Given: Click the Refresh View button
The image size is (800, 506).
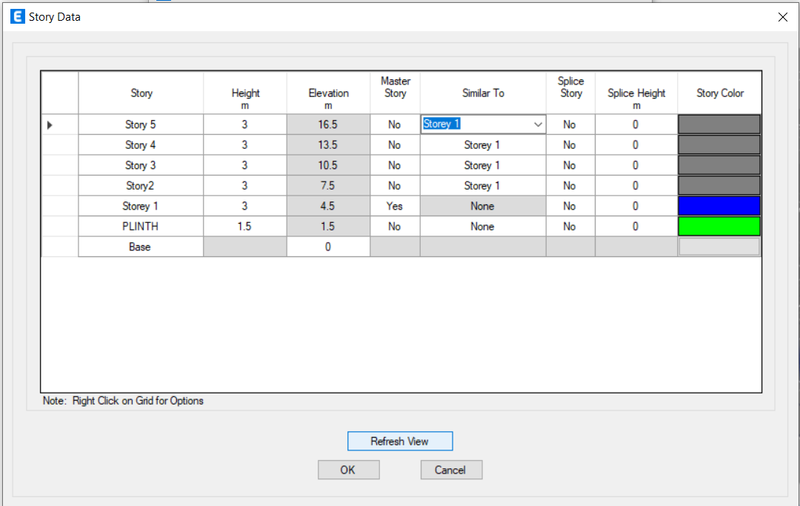Looking at the screenshot, I should click(x=400, y=441).
